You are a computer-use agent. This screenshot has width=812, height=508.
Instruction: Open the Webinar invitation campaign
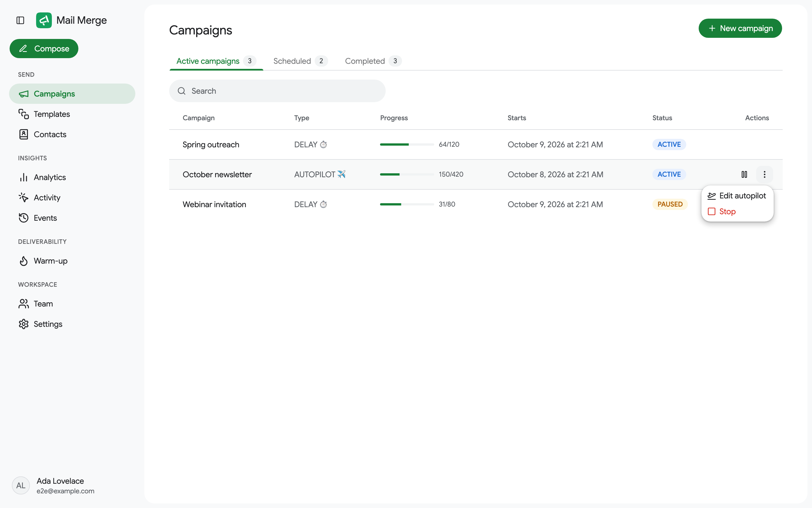click(214, 204)
